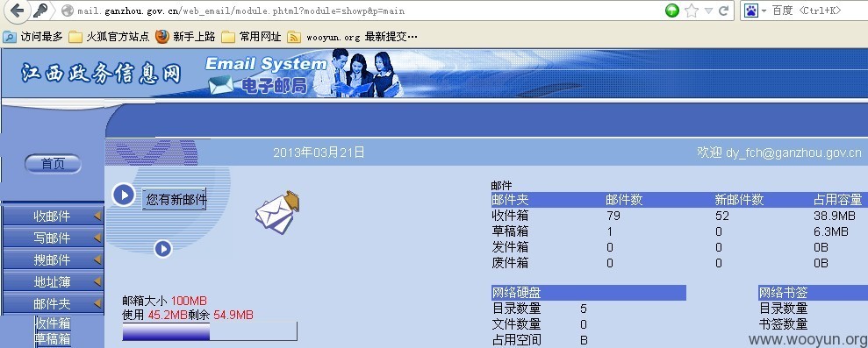Click the key icon beside the back arrow
Image resolution: width=868 pixels, height=348 pixels.
40,10
